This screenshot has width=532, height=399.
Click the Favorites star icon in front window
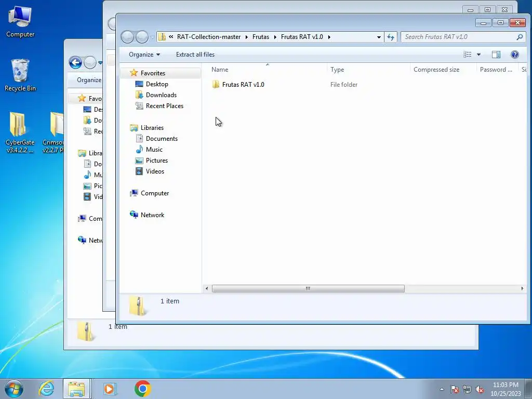tap(134, 73)
